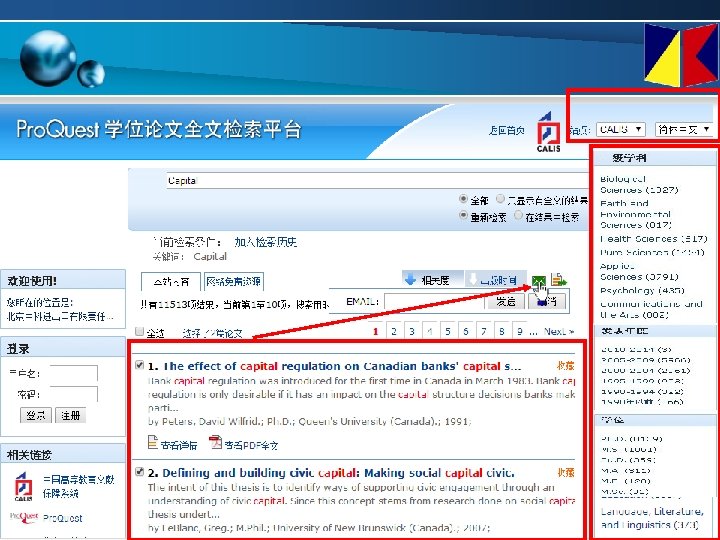Filter by Psychology subject

(642, 290)
